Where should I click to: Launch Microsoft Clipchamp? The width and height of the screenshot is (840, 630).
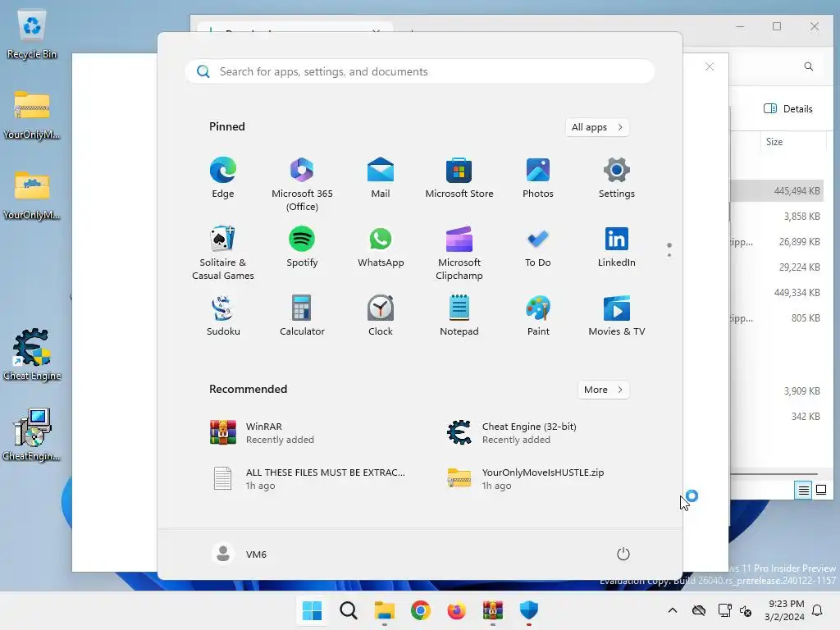459,253
